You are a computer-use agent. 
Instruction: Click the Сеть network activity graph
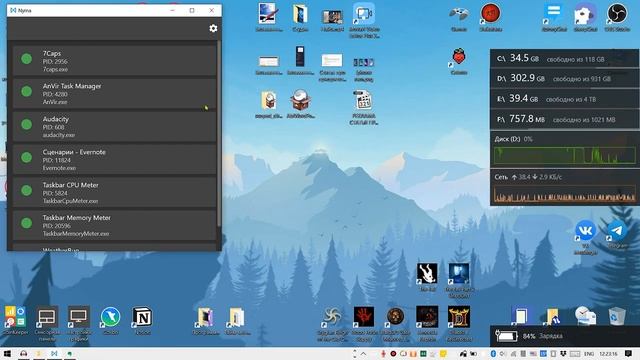click(565, 194)
